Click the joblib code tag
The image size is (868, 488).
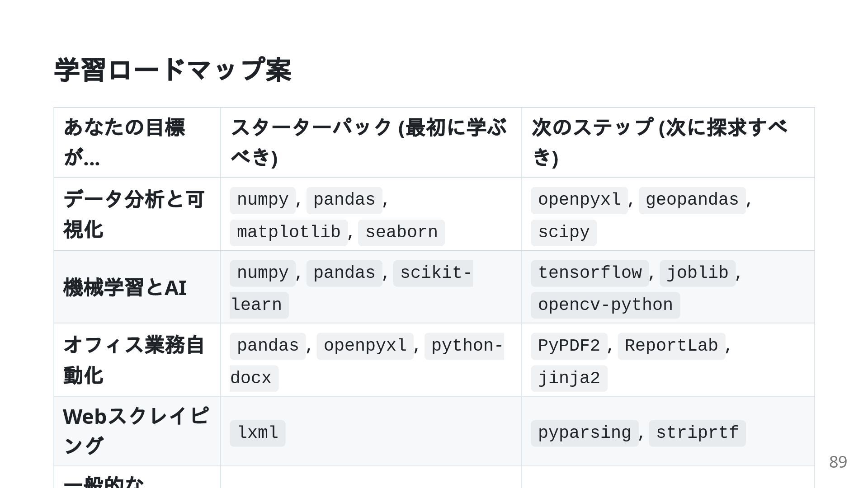coord(697,273)
